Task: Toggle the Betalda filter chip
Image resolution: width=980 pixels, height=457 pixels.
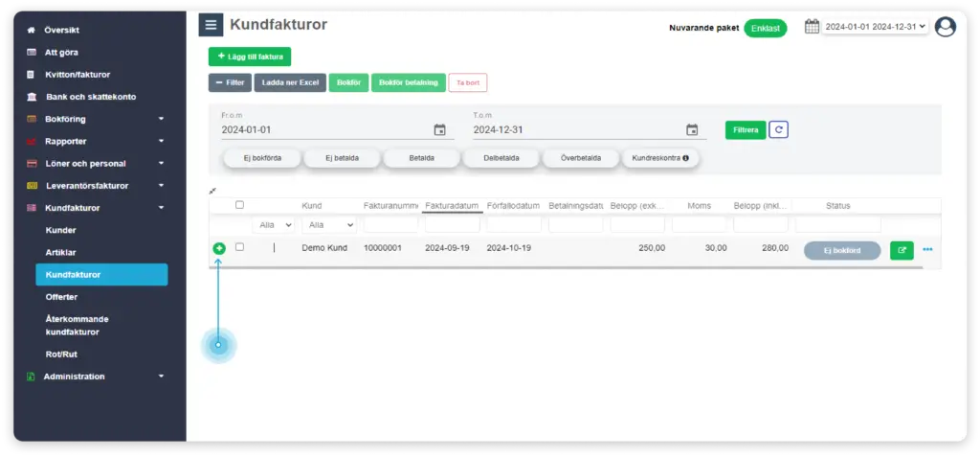Action: [x=421, y=158]
